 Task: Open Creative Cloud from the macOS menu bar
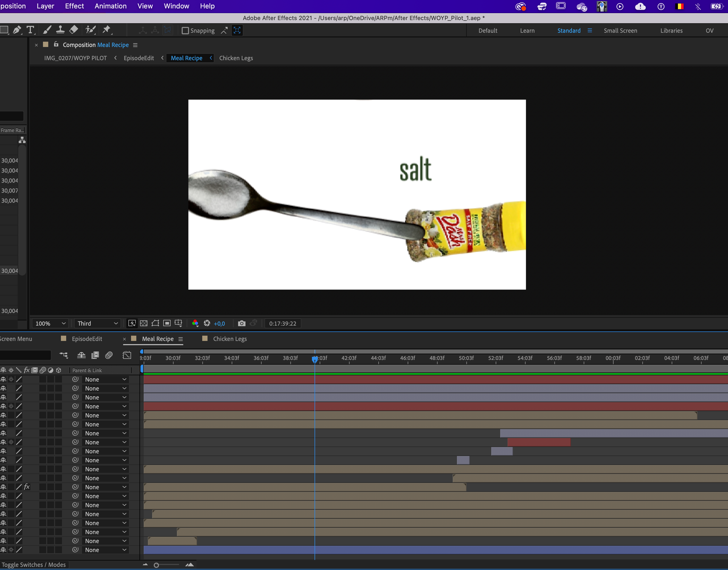click(520, 6)
